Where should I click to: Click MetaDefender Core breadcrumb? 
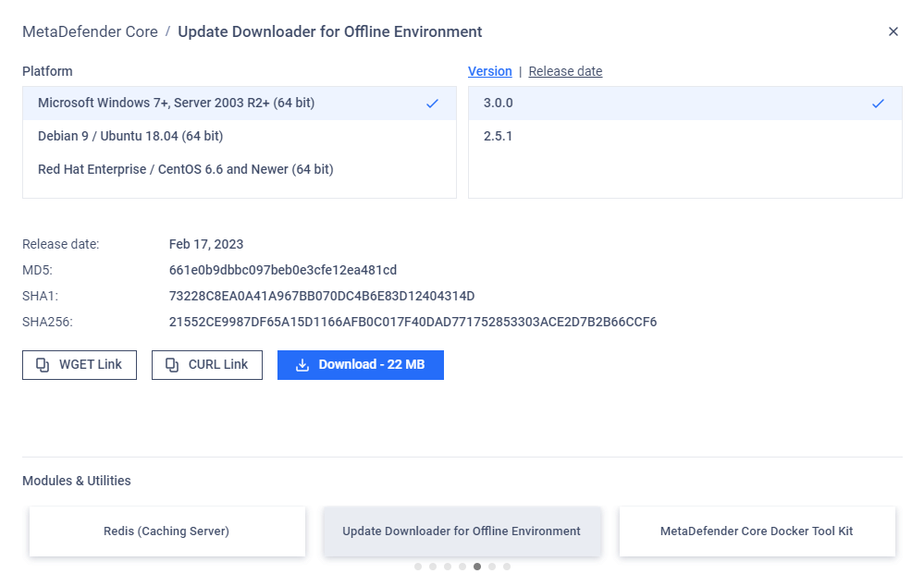90,31
